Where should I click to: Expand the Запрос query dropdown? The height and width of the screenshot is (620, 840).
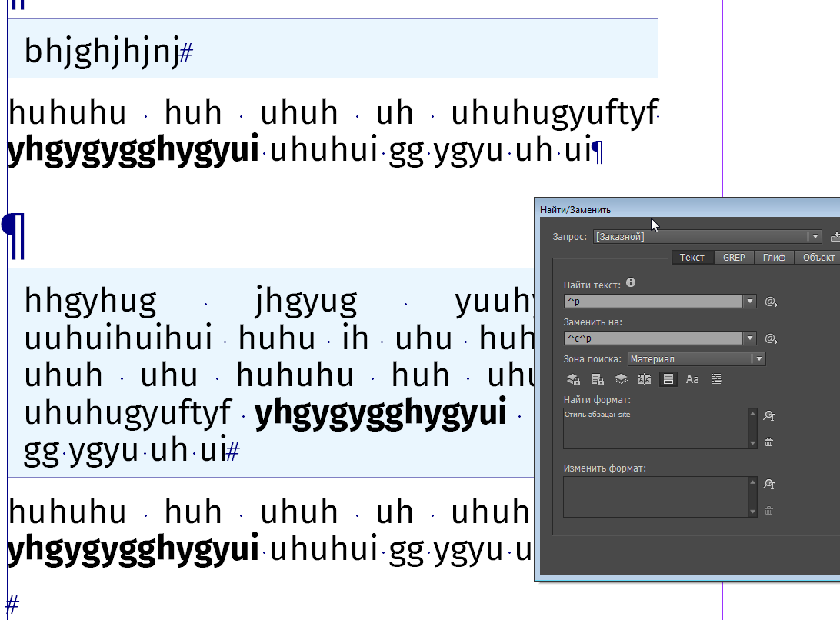815,237
